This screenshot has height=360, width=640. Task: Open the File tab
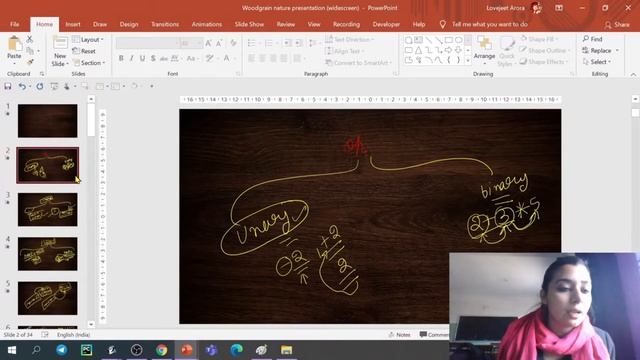click(x=15, y=24)
